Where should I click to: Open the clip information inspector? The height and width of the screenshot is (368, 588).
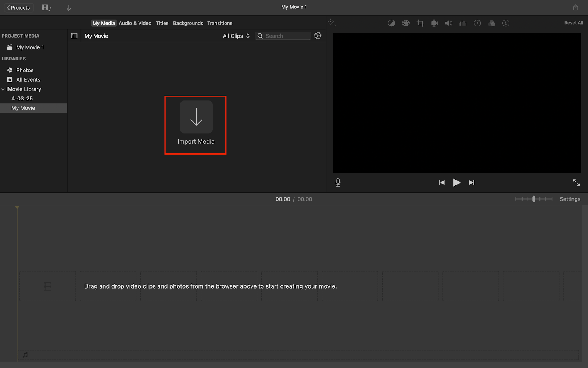pos(506,23)
